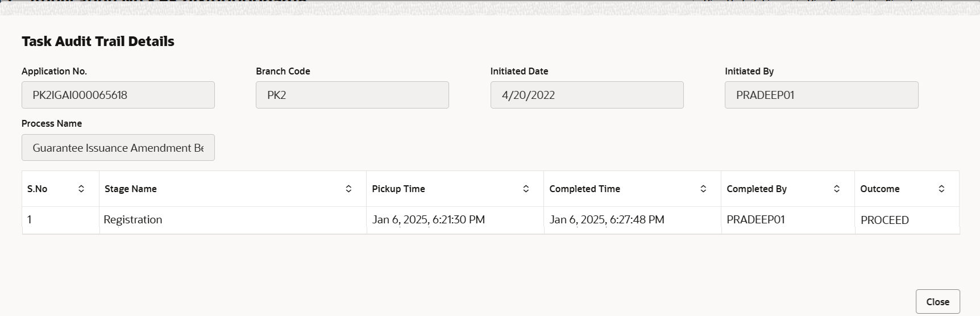980x316 pixels.
Task: Click the Stage Name column header
Action: click(x=131, y=189)
